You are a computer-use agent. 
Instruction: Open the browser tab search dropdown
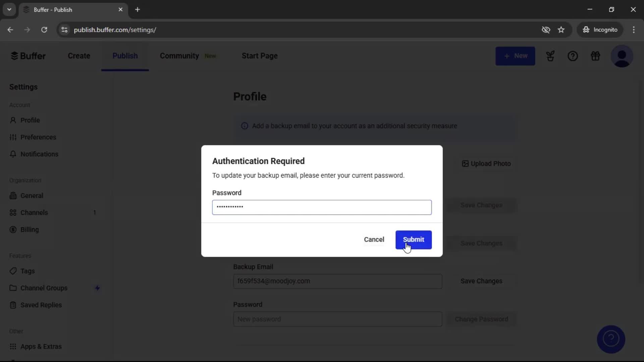(x=9, y=9)
